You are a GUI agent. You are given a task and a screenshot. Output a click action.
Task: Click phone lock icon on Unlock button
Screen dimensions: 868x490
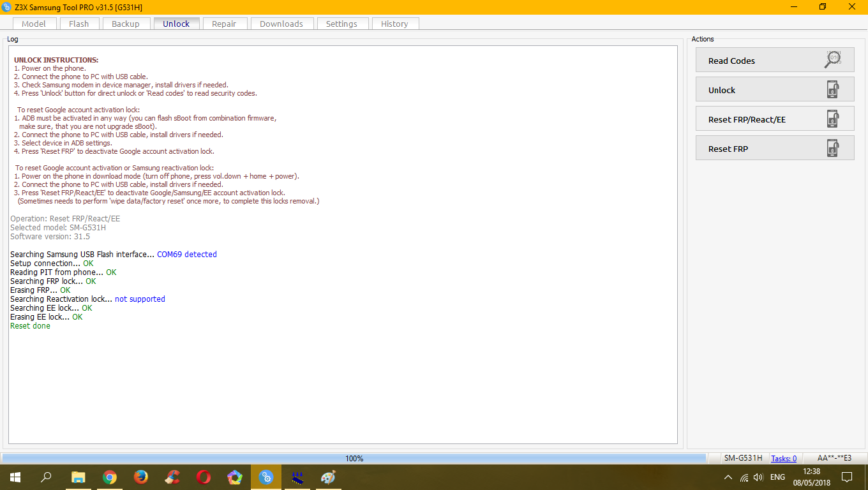click(833, 89)
